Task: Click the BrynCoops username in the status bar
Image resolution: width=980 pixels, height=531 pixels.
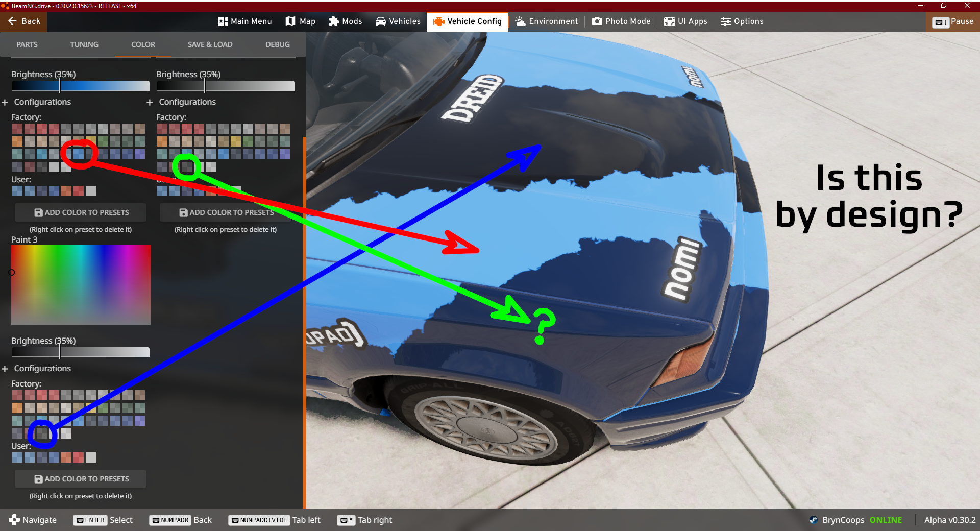Action: point(843,520)
